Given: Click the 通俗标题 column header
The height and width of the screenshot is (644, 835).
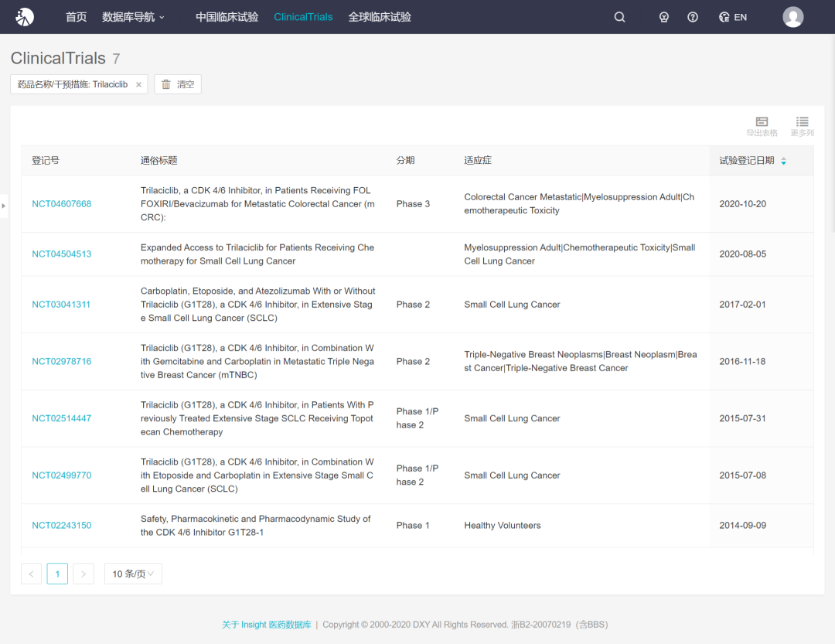Looking at the screenshot, I should [x=158, y=161].
